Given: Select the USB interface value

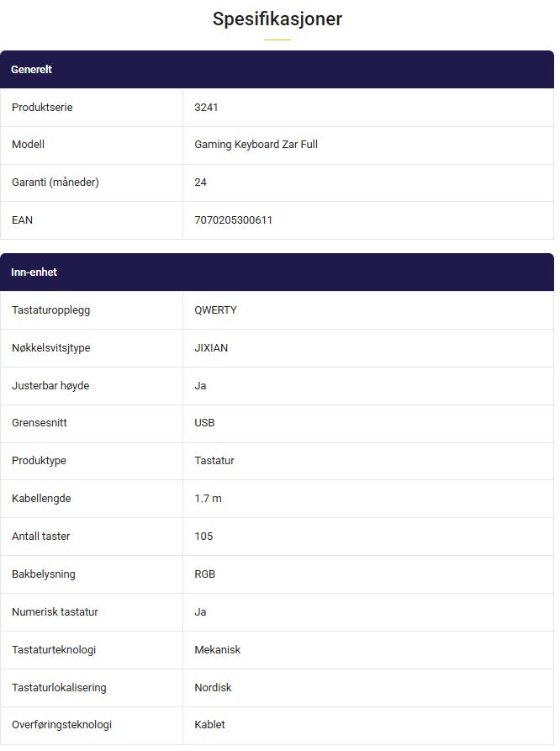Looking at the screenshot, I should [204, 423].
